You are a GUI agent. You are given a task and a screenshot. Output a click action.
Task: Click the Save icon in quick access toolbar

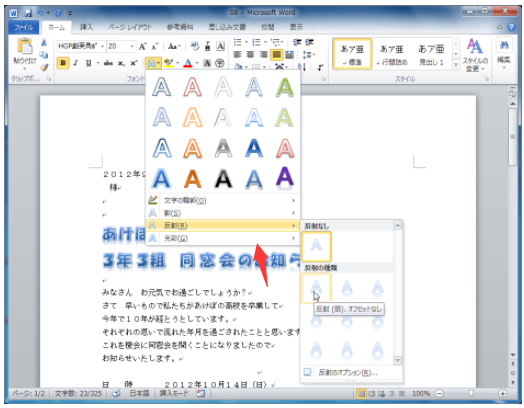(x=28, y=13)
